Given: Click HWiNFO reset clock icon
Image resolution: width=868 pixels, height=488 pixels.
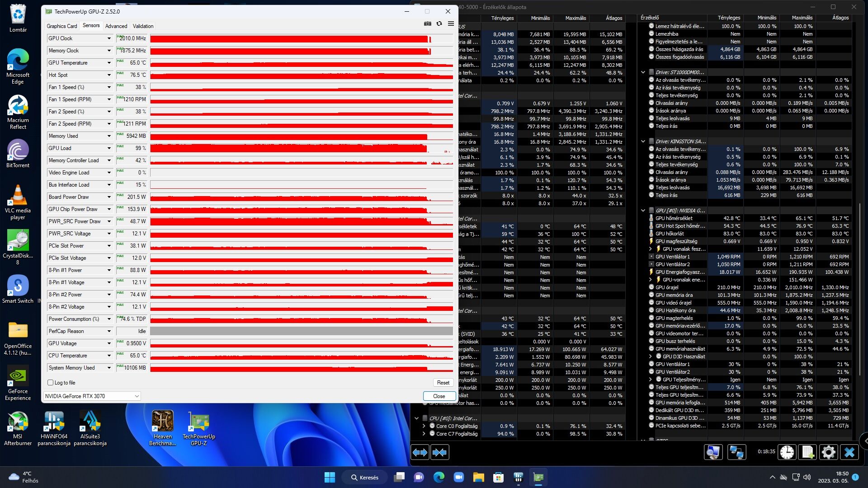Looking at the screenshot, I should tap(787, 452).
